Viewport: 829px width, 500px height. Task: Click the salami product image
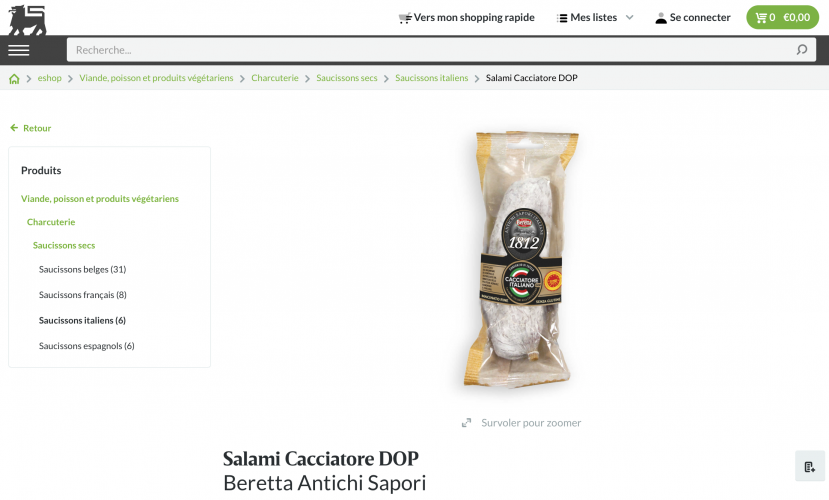pos(521,259)
